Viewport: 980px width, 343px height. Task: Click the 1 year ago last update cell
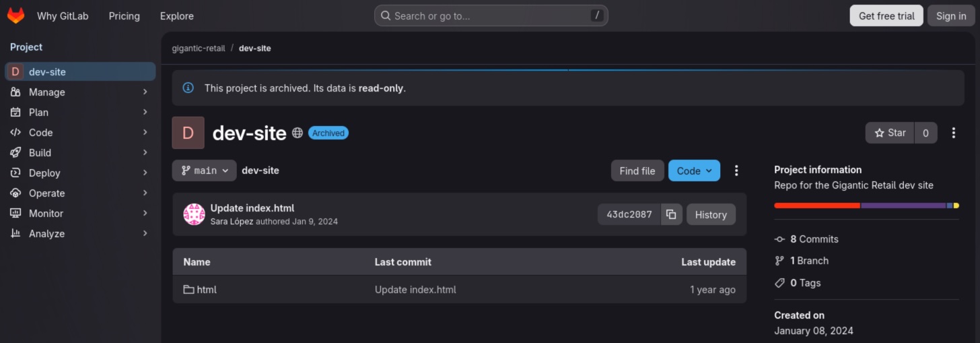[x=713, y=289]
